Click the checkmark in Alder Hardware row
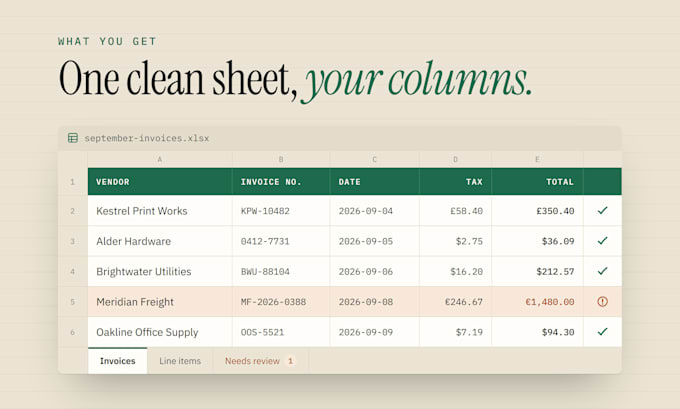Image resolution: width=680 pixels, height=409 pixels. (x=602, y=241)
